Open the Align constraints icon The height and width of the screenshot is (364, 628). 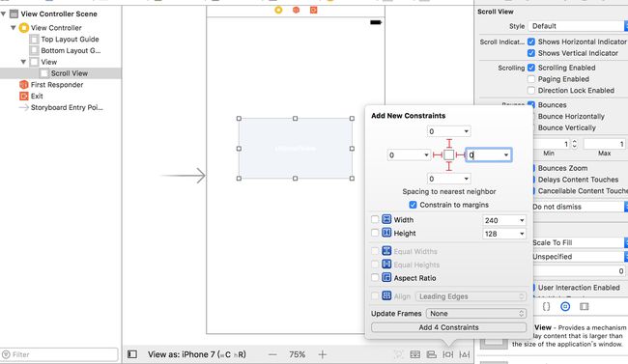(431, 354)
